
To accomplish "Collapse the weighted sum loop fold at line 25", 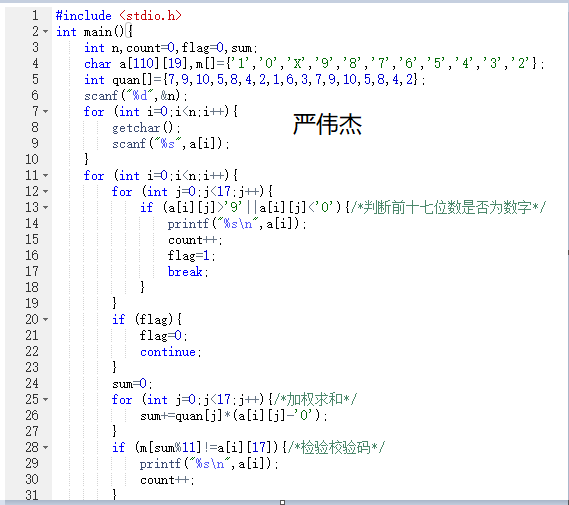I will 45,399.
